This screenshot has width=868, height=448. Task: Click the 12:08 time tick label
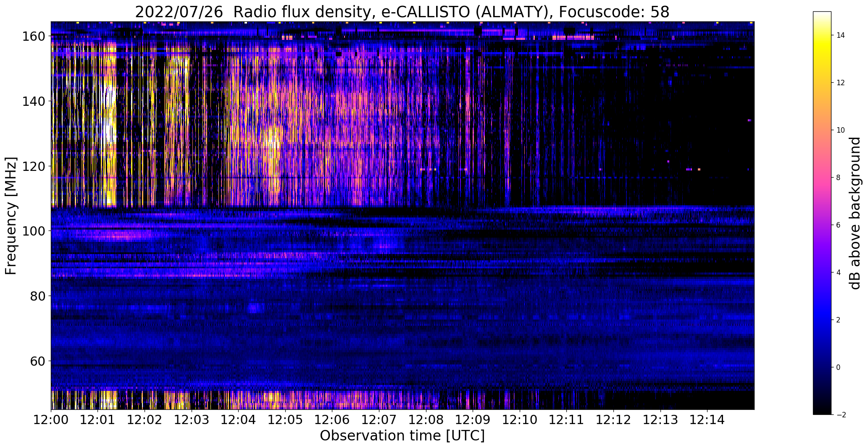point(426,419)
